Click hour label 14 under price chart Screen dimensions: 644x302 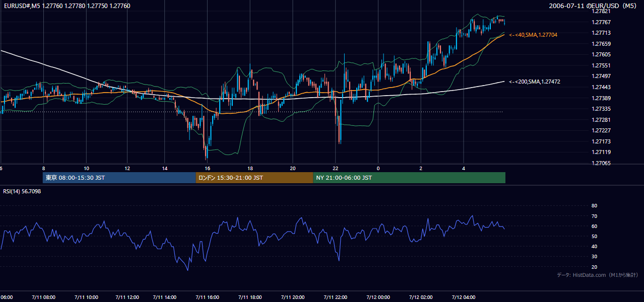[165, 169]
